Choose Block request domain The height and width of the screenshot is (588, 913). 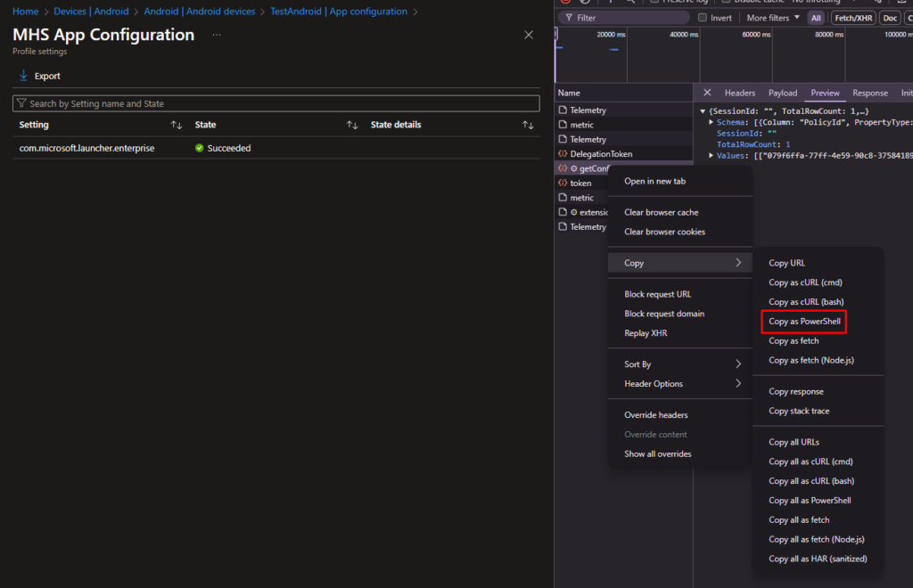tap(663, 314)
